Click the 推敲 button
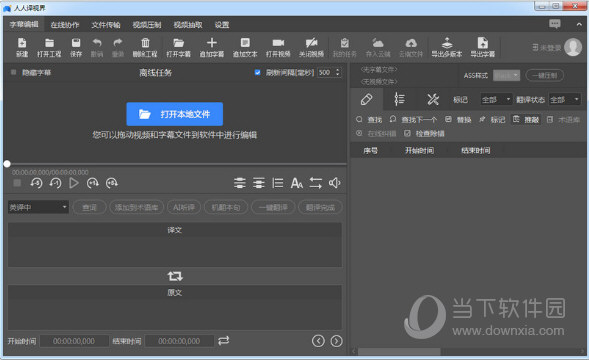Screen dimensions: 589x360 [x=526, y=119]
